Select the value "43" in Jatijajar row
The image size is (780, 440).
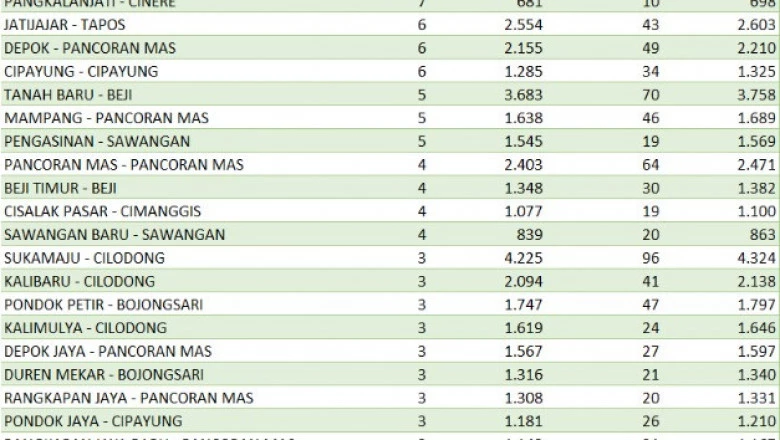pyautogui.click(x=651, y=24)
